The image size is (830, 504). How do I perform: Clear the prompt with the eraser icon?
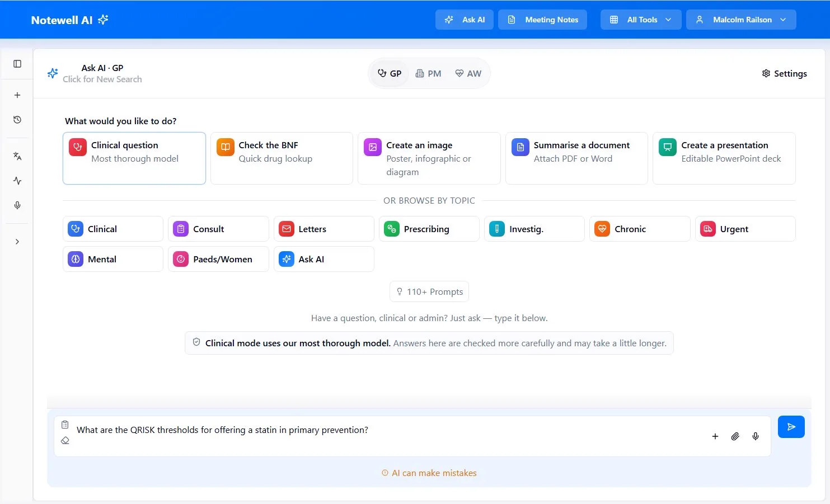click(x=65, y=440)
